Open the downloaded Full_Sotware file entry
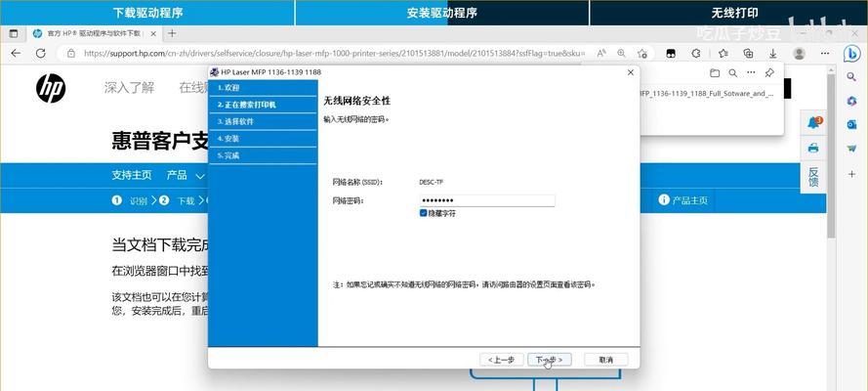 pos(706,94)
